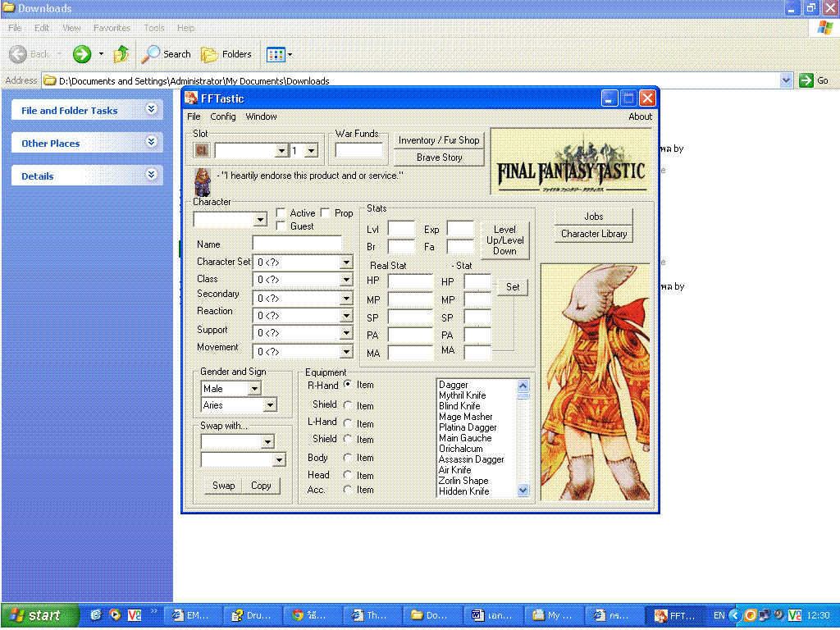
Task: Click the item list scrollbar down arrow
Action: [x=523, y=491]
